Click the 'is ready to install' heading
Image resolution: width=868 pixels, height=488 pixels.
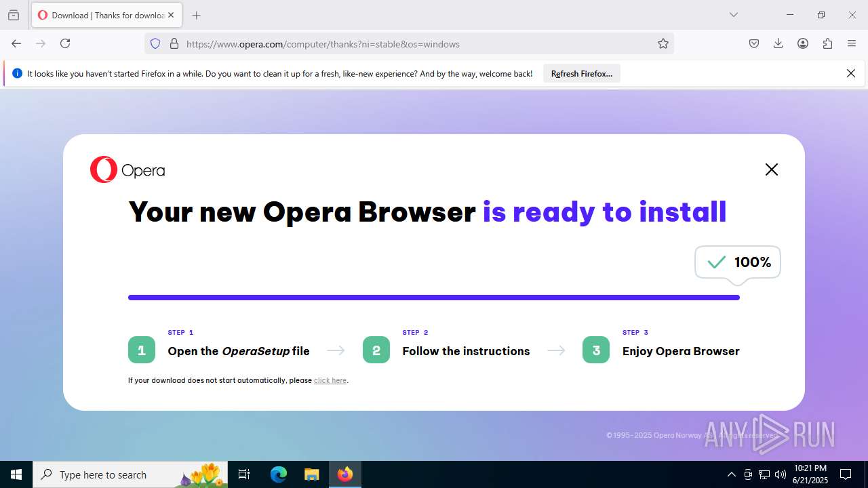[604, 212]
